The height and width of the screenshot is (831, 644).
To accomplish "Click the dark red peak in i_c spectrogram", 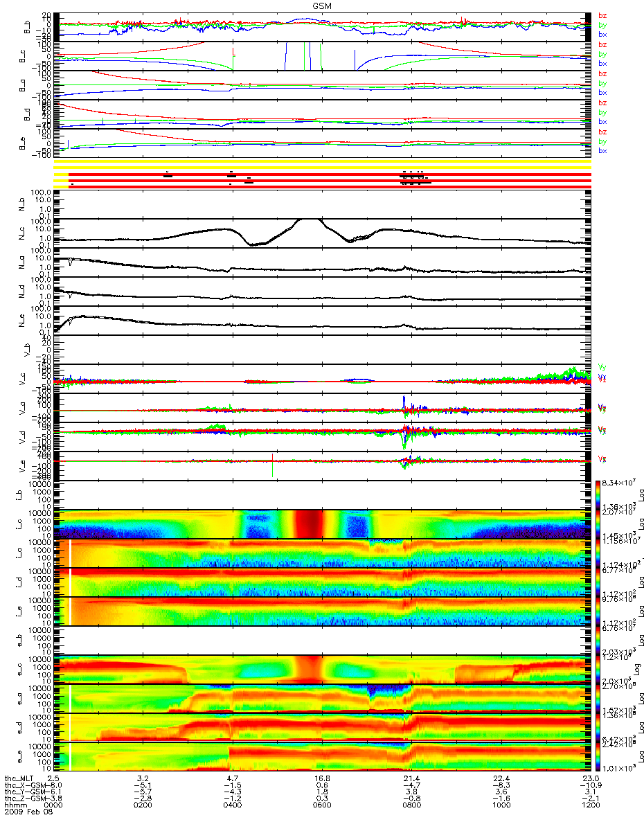I will [309, 524].
